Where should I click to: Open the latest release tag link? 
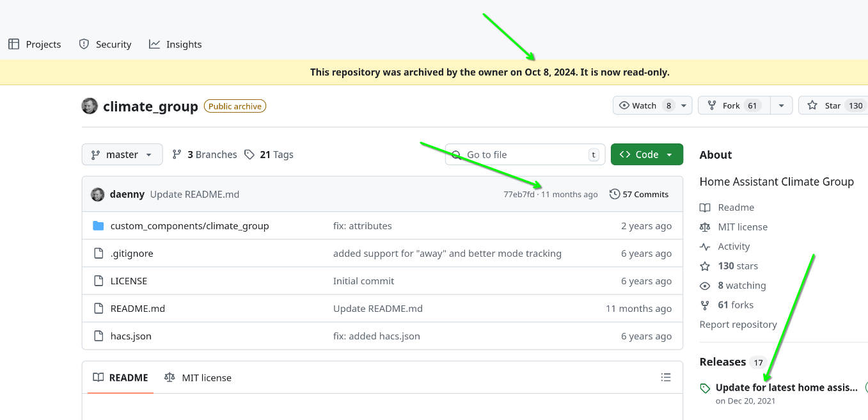pyautogui.click(x=787, y=387)
